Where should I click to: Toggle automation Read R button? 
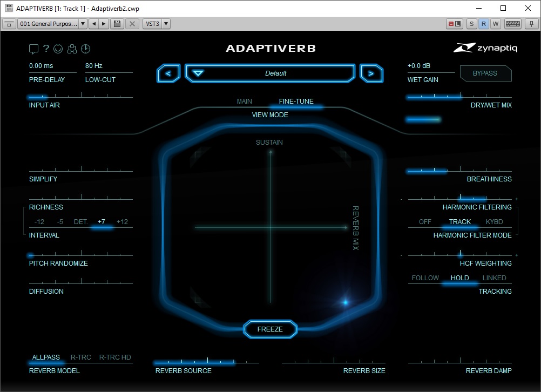[x=484, y=24]
